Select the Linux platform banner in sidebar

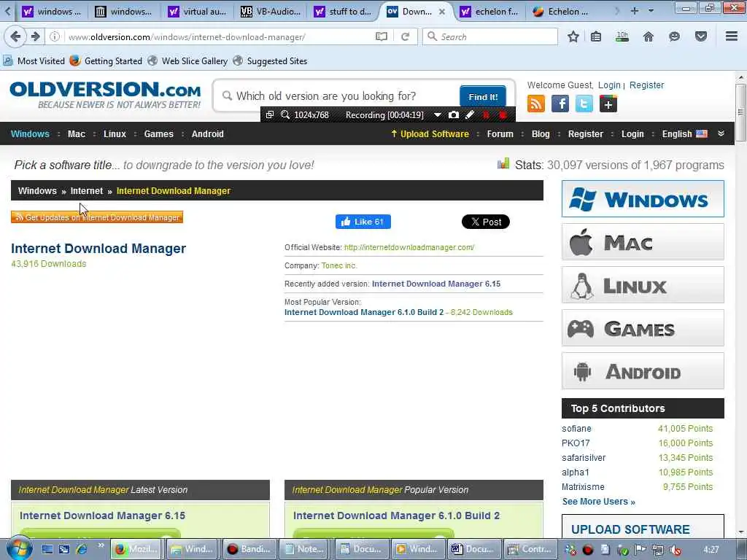point(643,285)
